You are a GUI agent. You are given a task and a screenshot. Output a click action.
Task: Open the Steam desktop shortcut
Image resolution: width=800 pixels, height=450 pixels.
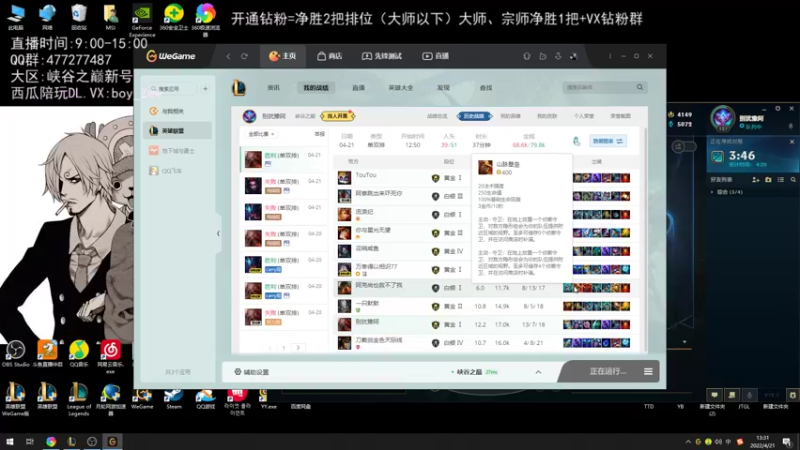tap(173, 398)
